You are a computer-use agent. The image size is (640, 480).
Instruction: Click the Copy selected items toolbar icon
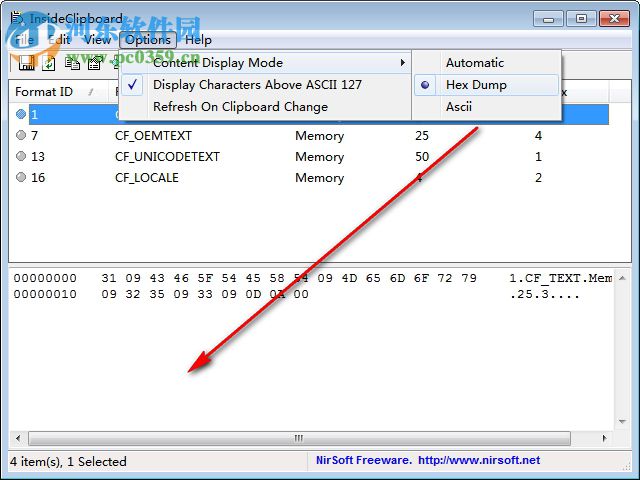(72, 63)
